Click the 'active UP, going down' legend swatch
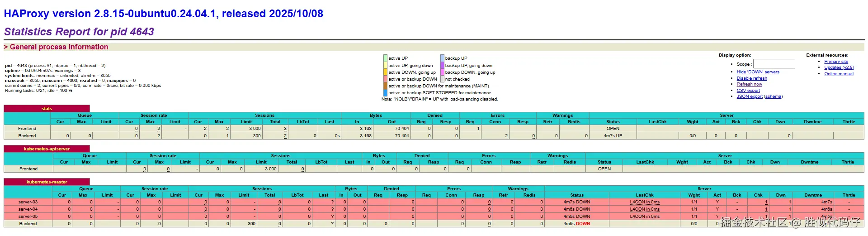 pyautogui.click(x=385, y=65)
